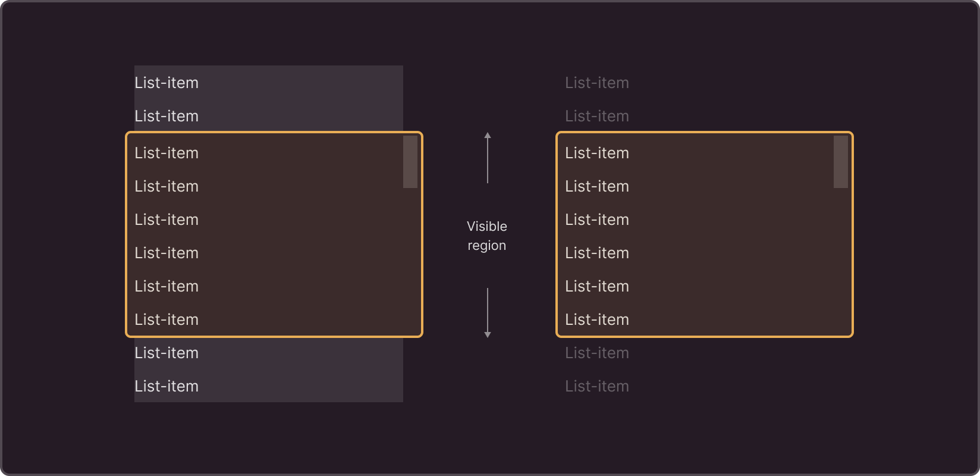
Task: Click the upward arrow above Visible region label
Action: [488, 158]
